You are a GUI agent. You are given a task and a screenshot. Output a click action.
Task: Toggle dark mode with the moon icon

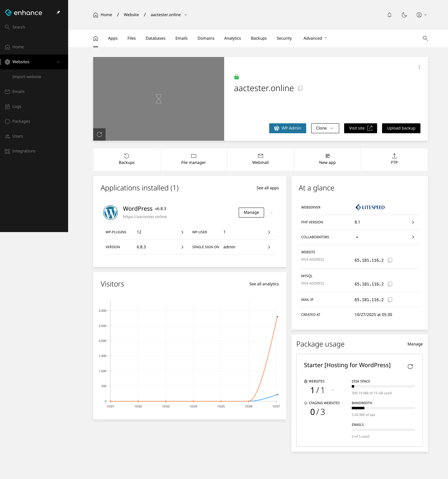pos(404,15)
